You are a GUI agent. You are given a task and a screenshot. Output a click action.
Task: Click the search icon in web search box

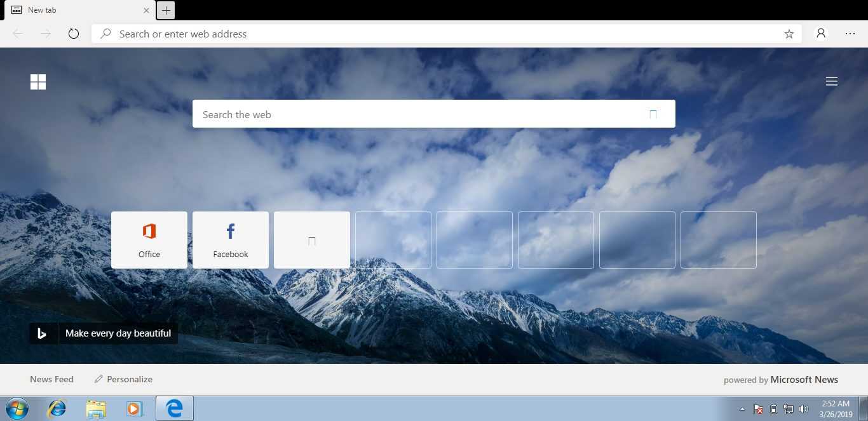[x=653, y=114]
